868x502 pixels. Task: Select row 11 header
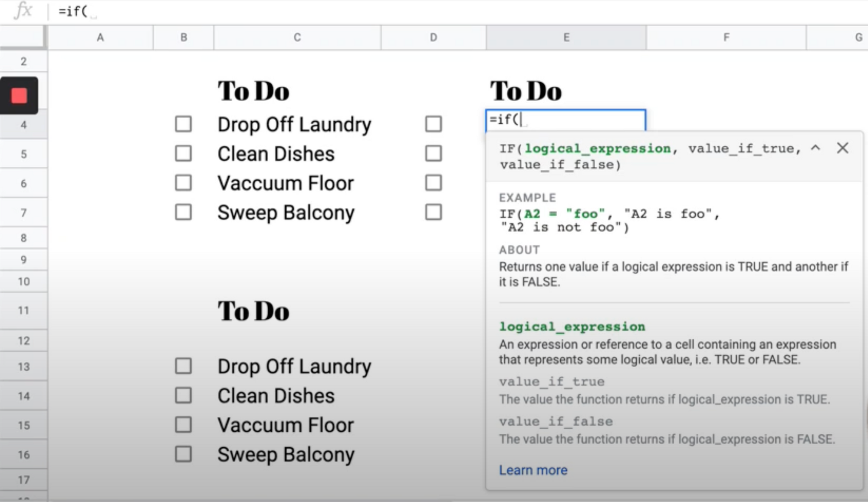(23, 310)
